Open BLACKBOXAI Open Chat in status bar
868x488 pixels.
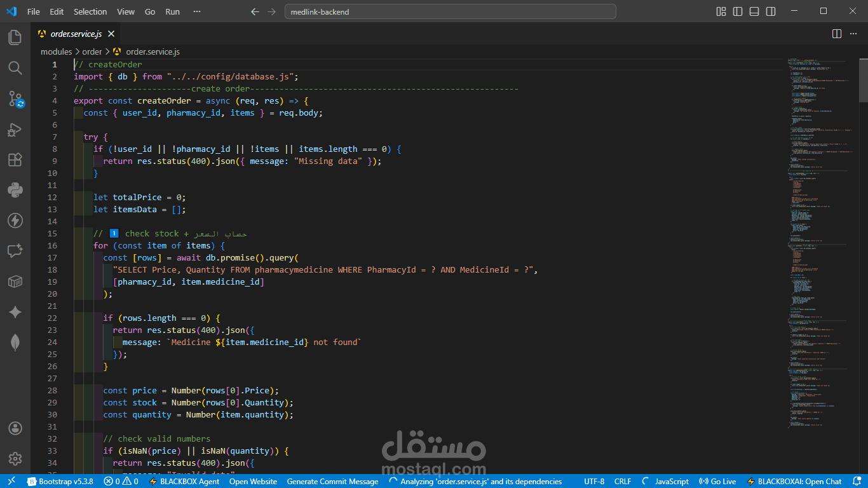pos(794,482)
